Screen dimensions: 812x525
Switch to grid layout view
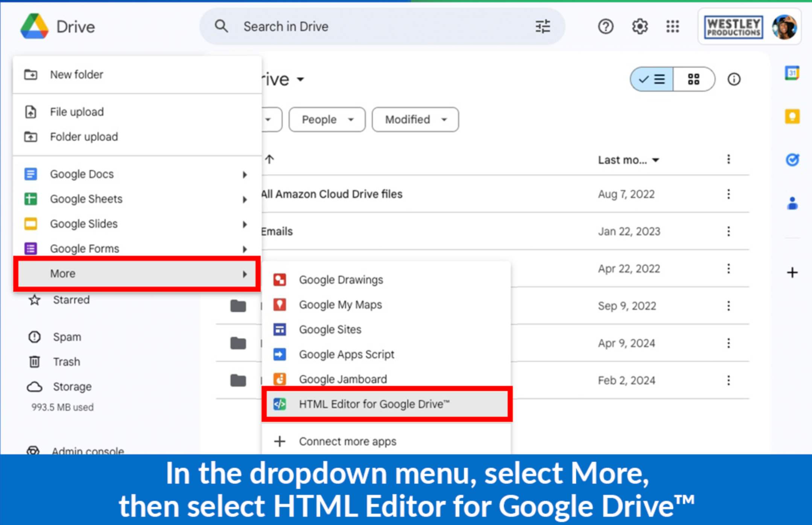693,79
